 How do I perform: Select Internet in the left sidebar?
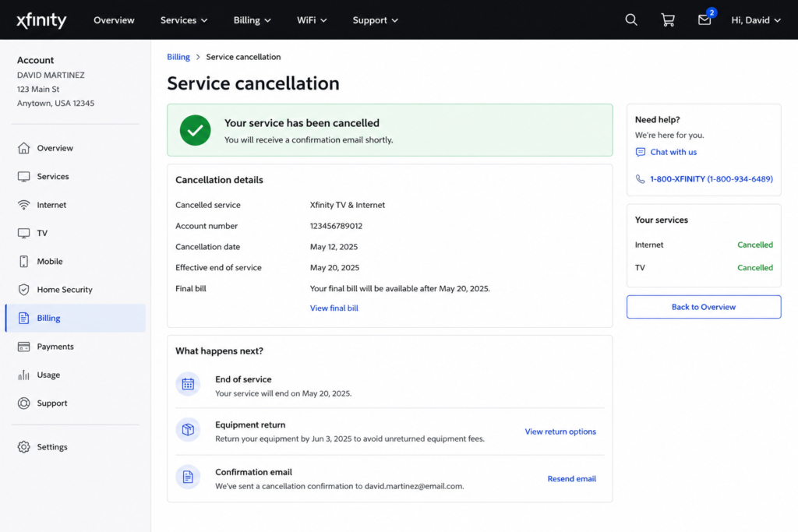pos(76,205)
